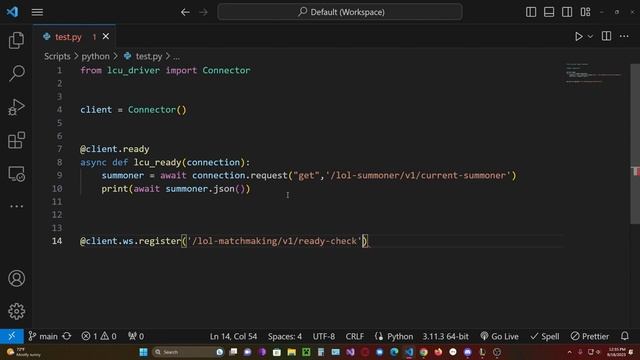640x360 pixels.
Task: Click 'summoner.json()' on line 10
Action: point(205,189)
